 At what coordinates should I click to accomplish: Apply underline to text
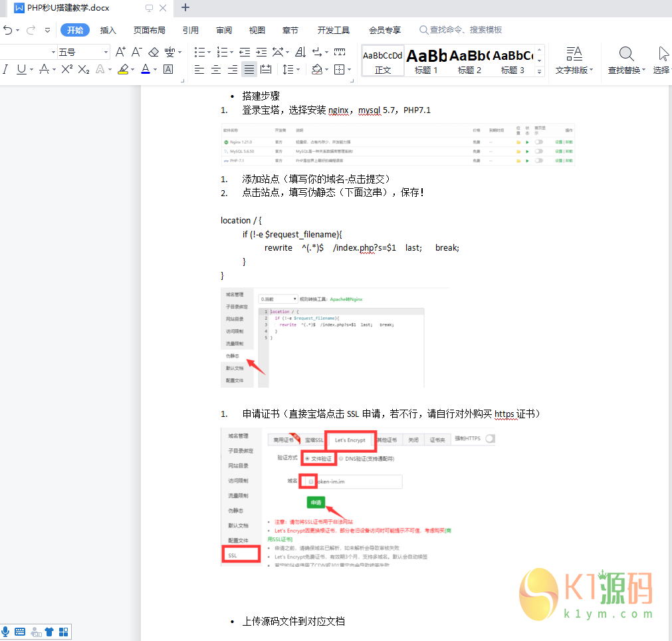click(x=21, y=69)
